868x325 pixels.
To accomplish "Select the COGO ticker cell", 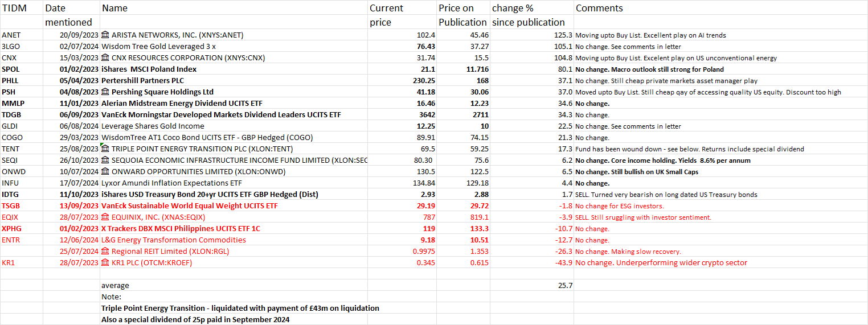I will tap(22, 138).
